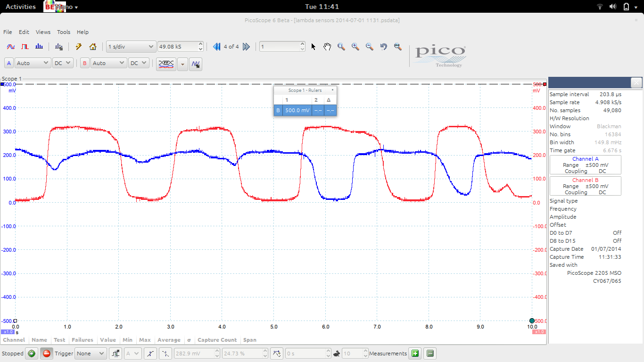Toggle Channel B options button

[84, 63]
